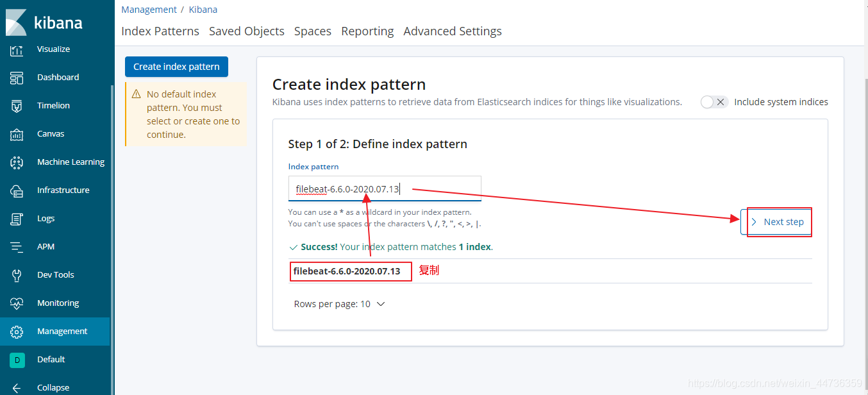Screen dimensions: 868x395
Task: Click the Include system indices label
Action: tap(781, 102)
